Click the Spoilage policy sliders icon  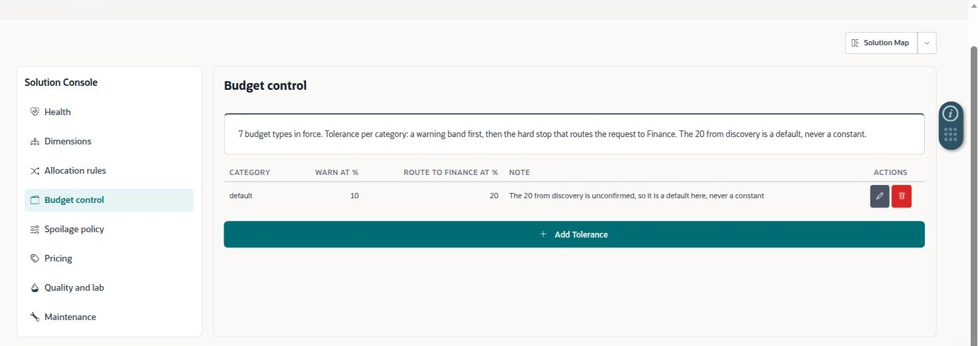35,229
